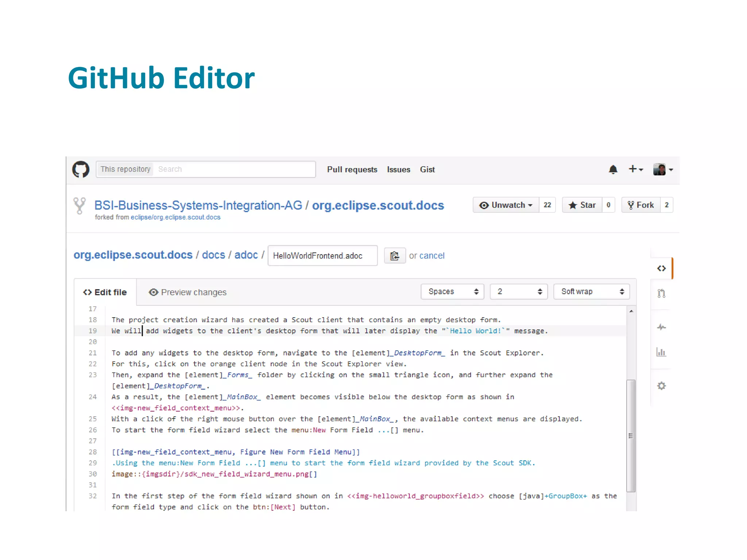The width and height of the screenshot is (747, 560).
Task: Open Gist in top navigation
Action: pyautogui.click(x=427, y=170)
